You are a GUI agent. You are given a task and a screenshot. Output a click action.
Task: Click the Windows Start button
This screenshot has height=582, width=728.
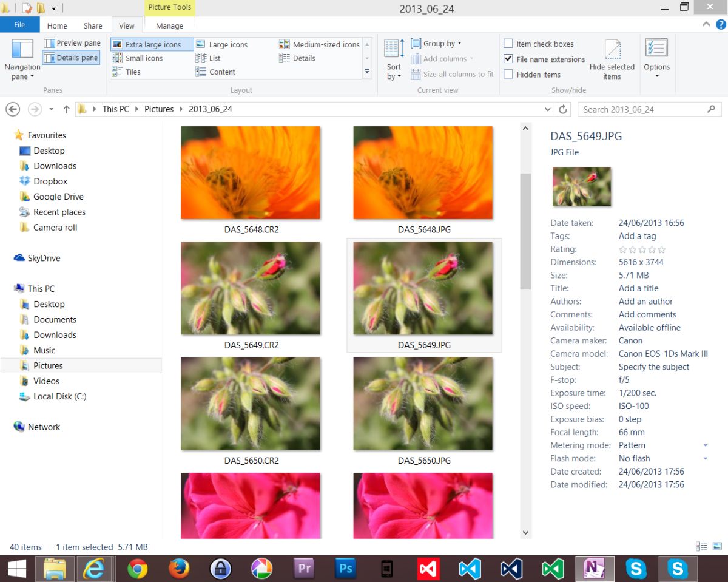click(16, 569)
